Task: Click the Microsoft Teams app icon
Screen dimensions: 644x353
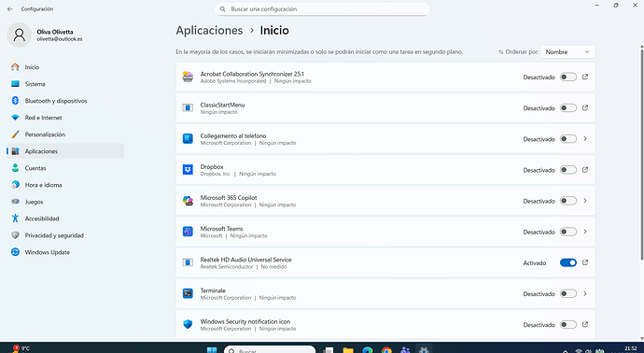Action: click(x=188, y=232)
